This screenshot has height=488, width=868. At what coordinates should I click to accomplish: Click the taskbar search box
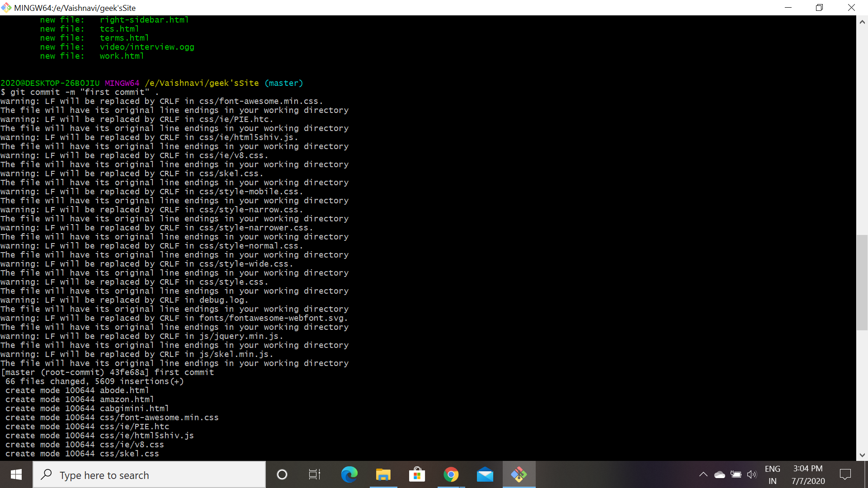149,475
